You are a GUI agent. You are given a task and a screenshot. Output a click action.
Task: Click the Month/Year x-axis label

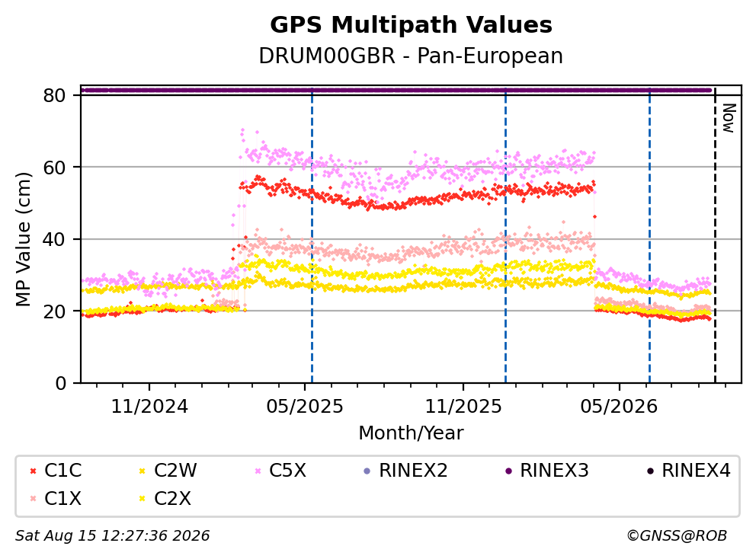(411, 433)
